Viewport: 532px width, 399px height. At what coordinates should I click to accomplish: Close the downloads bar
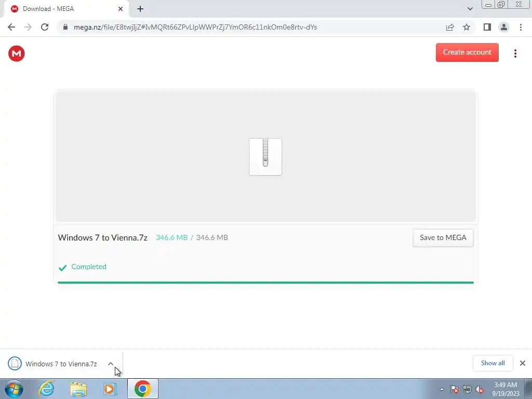[x=523, y=363]
